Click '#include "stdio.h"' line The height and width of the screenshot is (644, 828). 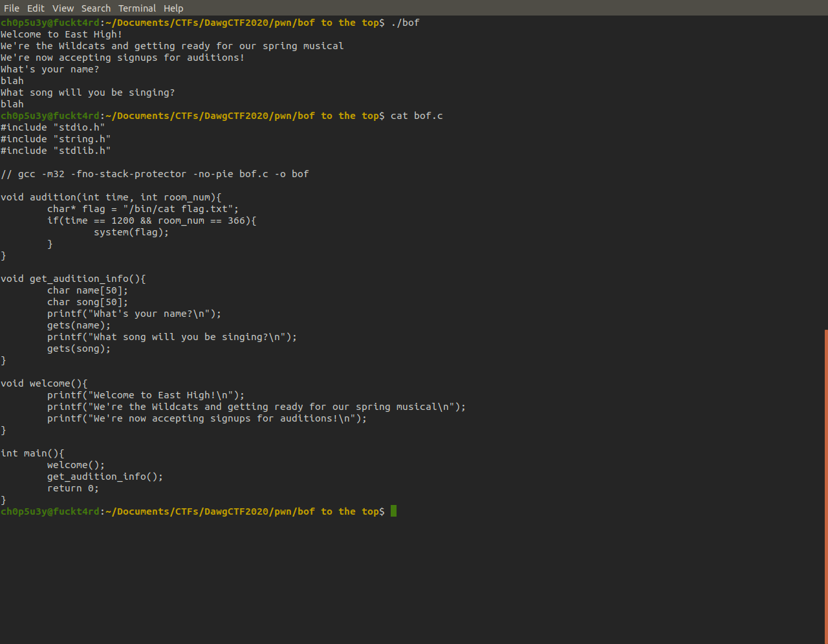tap(52, 127)
